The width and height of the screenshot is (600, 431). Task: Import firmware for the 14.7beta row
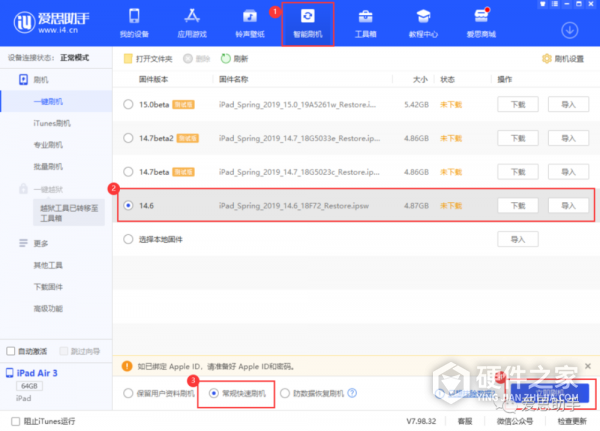point(568,172)
